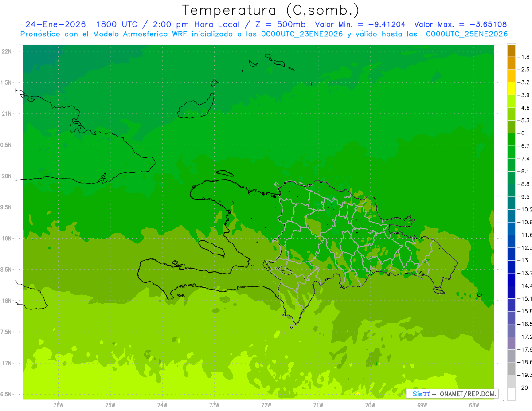This screenshot has width=532, height=411.
Task: Click the '21N' latitude label
Action: [x=7, y=114]
